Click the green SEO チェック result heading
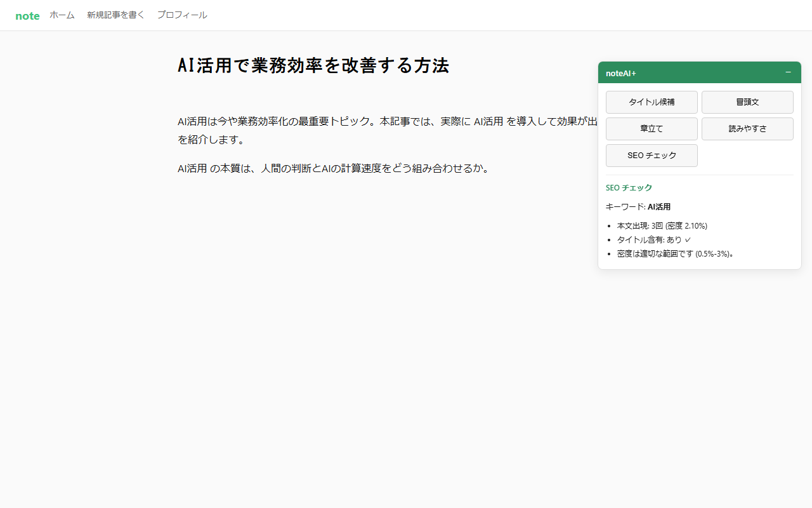 point(629,188)
